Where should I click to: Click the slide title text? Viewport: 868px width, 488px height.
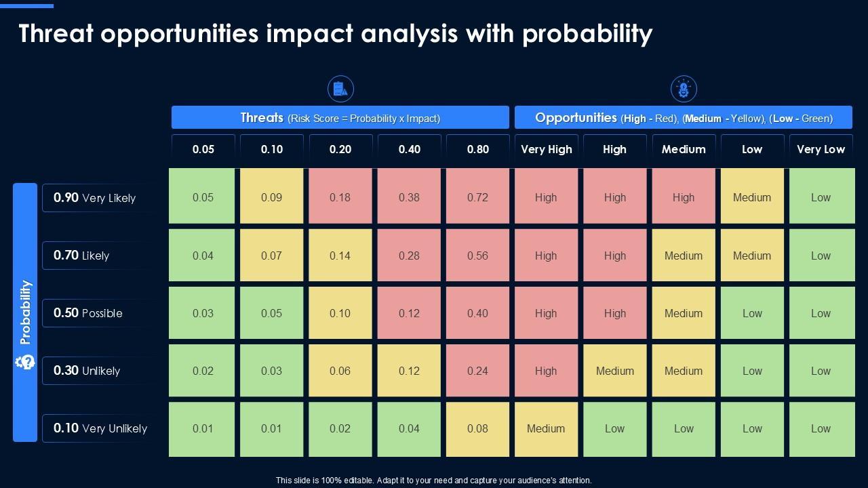tap(336, 33)
